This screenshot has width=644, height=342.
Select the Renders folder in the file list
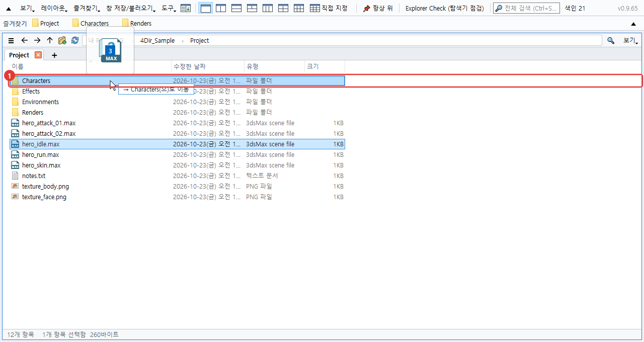[x=177, y=113]
